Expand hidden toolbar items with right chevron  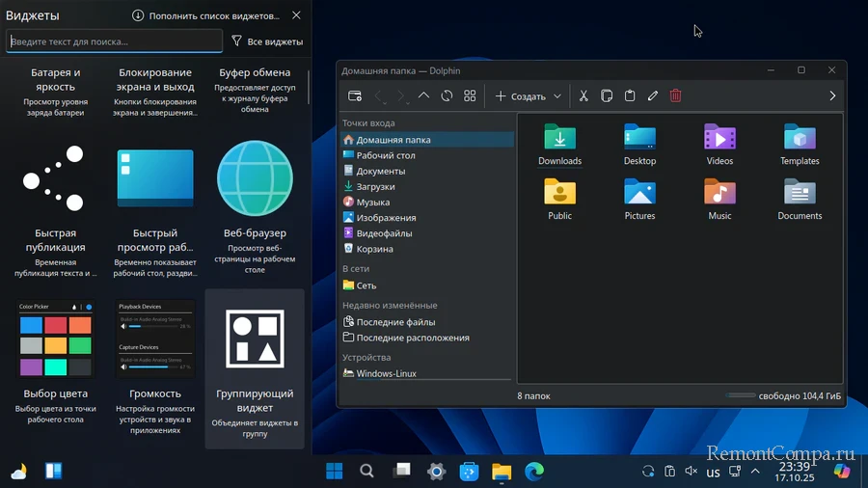click(832, 95)
